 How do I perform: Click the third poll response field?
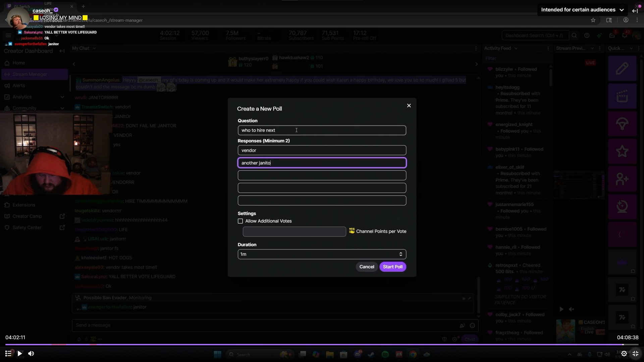(322, 175)
